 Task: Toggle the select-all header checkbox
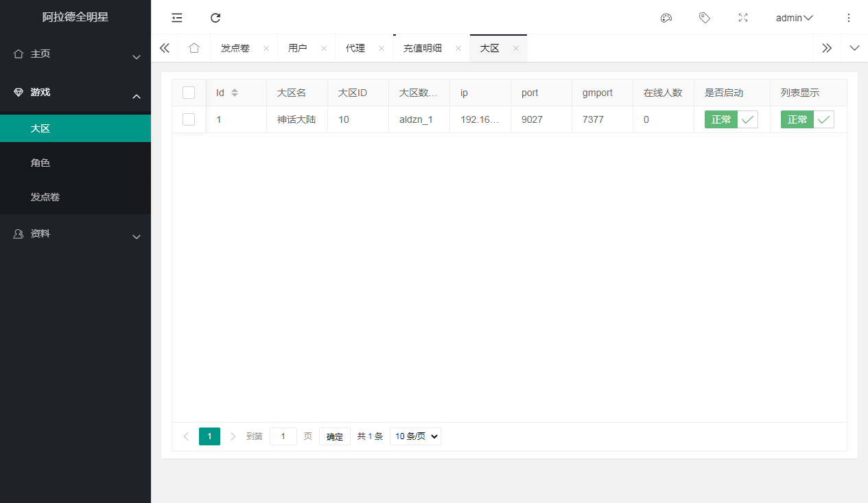[189, 93]
